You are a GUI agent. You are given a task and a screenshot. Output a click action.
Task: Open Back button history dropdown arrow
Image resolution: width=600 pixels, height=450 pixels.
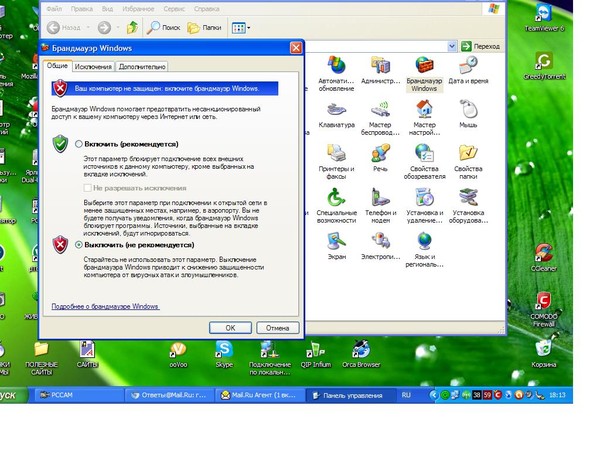[x=88, y=28]
